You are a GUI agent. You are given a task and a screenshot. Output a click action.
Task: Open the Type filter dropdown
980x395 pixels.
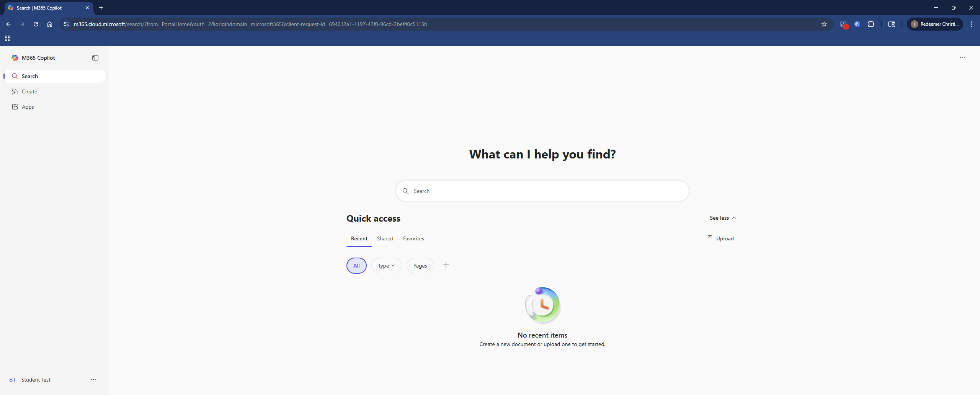pyautogui.click(x=386, y=266)
